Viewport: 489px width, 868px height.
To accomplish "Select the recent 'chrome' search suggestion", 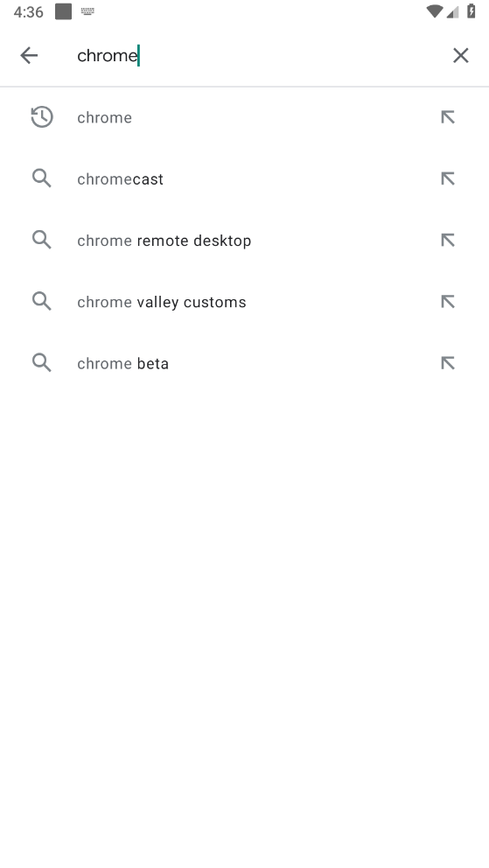I will click(x=245, y=117).
